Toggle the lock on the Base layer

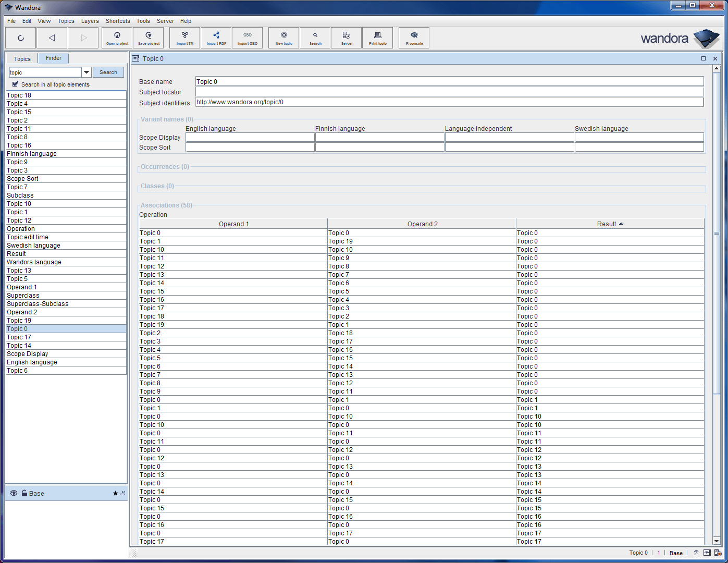[x=23, y=493]
